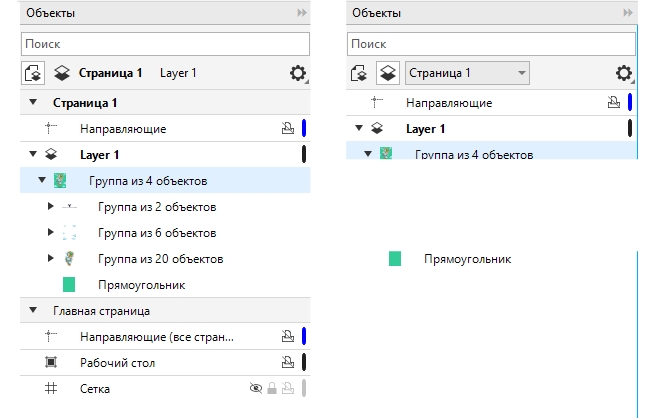Click the blue color bar of the left Направляющие row
This screenshot has width=657, height=418.
[x=303, y=128]
